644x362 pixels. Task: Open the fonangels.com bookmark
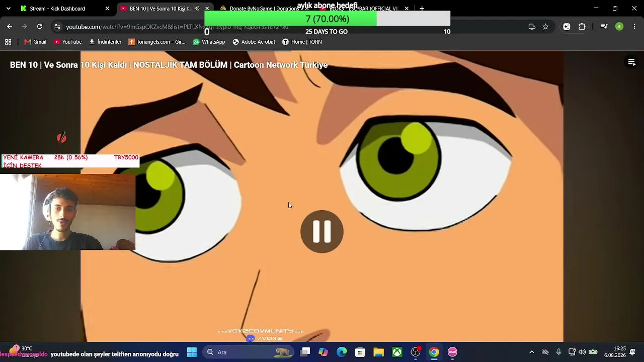click(157, 42)
